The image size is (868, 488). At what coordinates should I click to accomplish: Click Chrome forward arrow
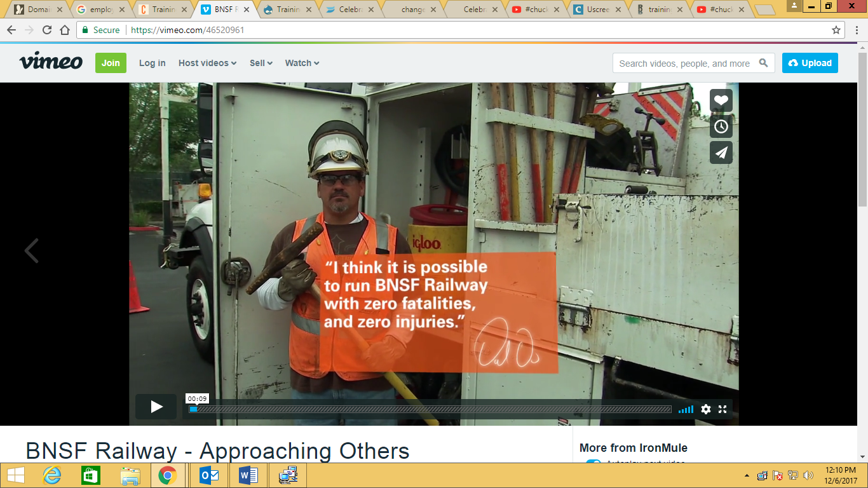coord(29,30)
